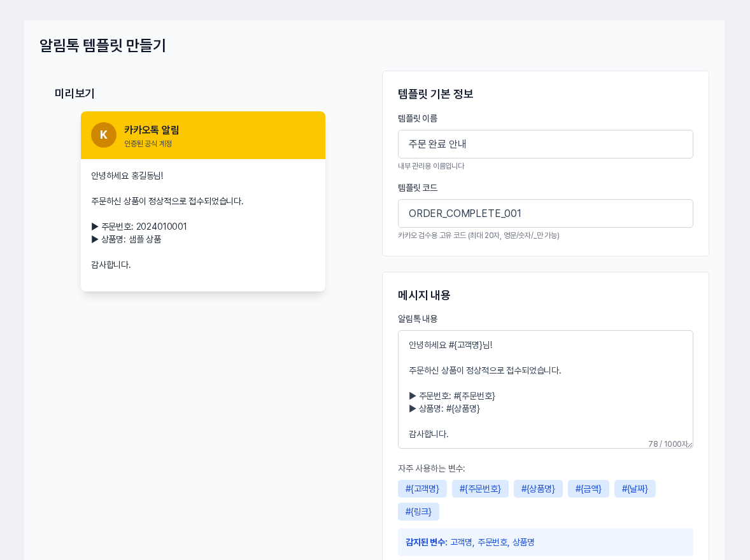Click the 78 / 1000자 character counter

click(669, 444)
